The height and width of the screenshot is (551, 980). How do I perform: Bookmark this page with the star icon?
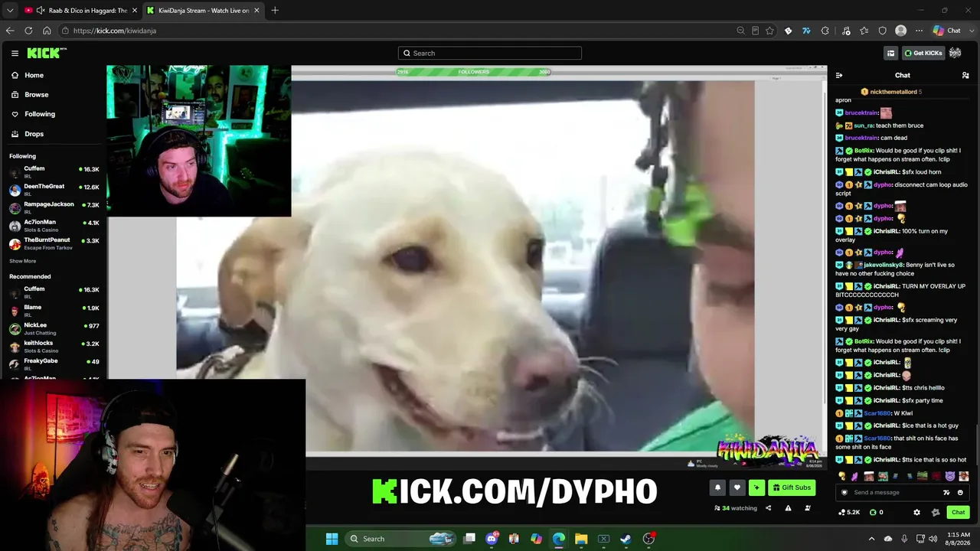tap(769, 31)
